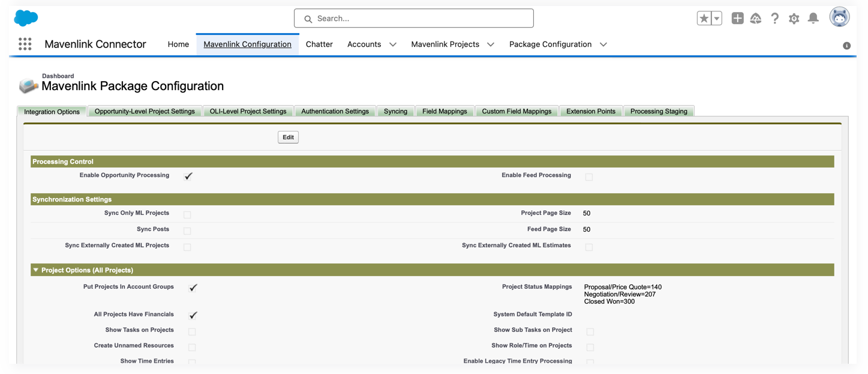868x374 pixels.
Task: Open the Favorites list dropdown arrow
Action: (717, 19)
